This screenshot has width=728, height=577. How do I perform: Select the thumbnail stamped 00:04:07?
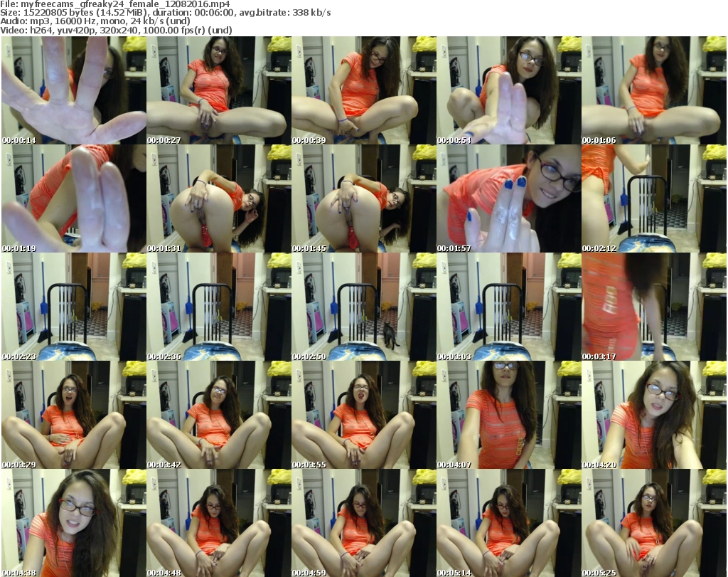pos(509,415)
